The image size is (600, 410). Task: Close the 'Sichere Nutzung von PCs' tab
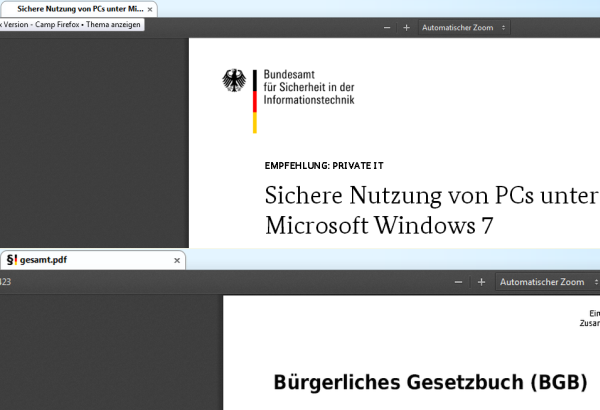point(150,10)
